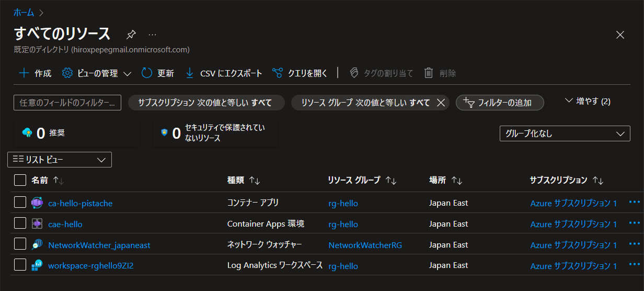644x291 pixels.
Task: Click the 削除 trash button
Action: coord(440,73)
